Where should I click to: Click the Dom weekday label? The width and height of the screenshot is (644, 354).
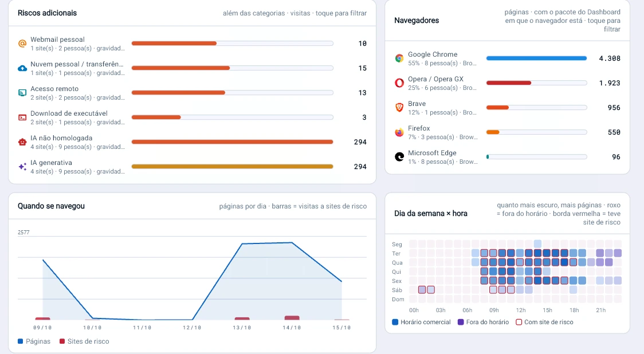[398, 300]
